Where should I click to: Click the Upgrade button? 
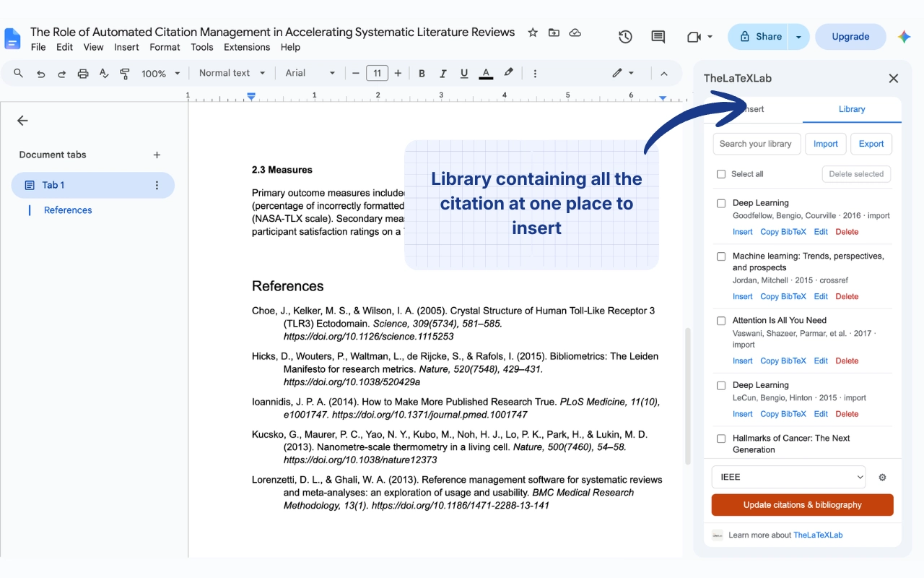(x=850, y=37)
